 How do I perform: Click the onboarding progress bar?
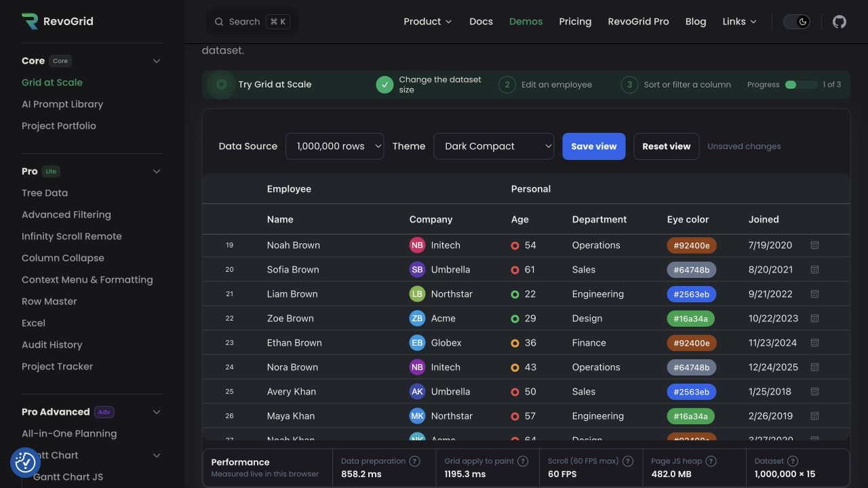pos(801,85)
